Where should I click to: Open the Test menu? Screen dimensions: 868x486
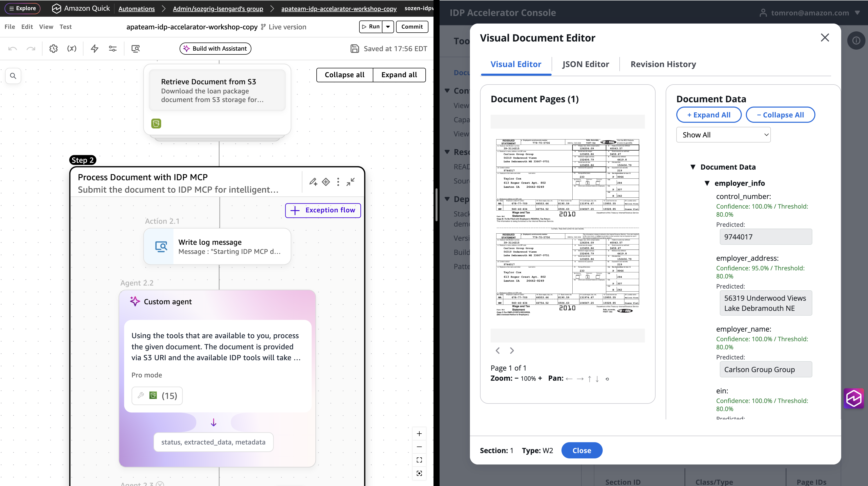[65, 27]
